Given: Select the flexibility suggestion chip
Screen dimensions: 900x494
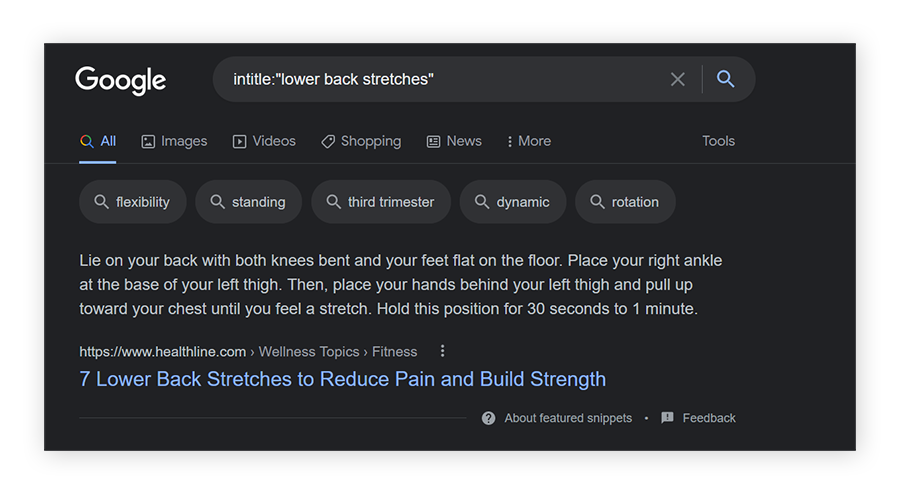Looking at the screenshot, I should 132,202.
